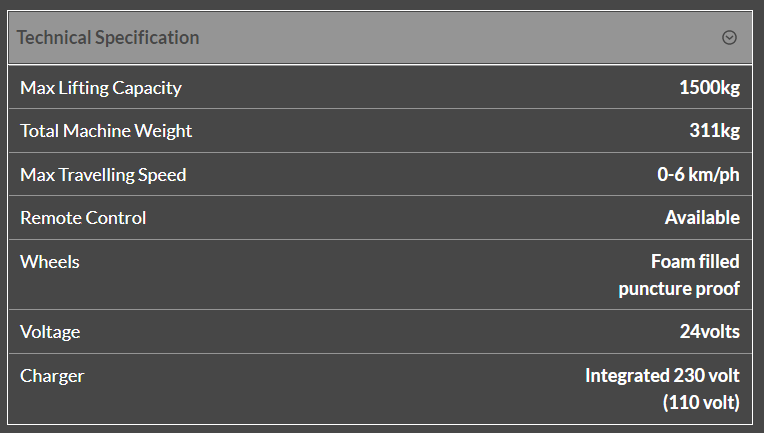Click the empty middle of the Voltage row
764x433 pixels.
[x=380, y=332]
